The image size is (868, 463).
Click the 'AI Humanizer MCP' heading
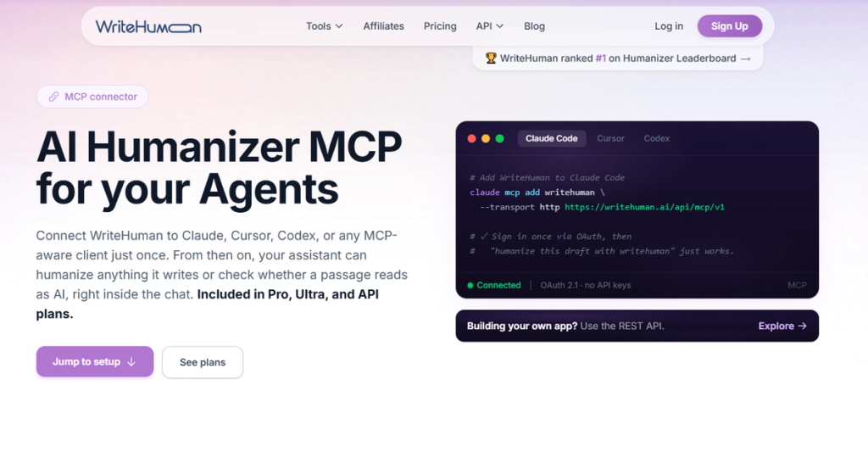[x=220, y=147]
